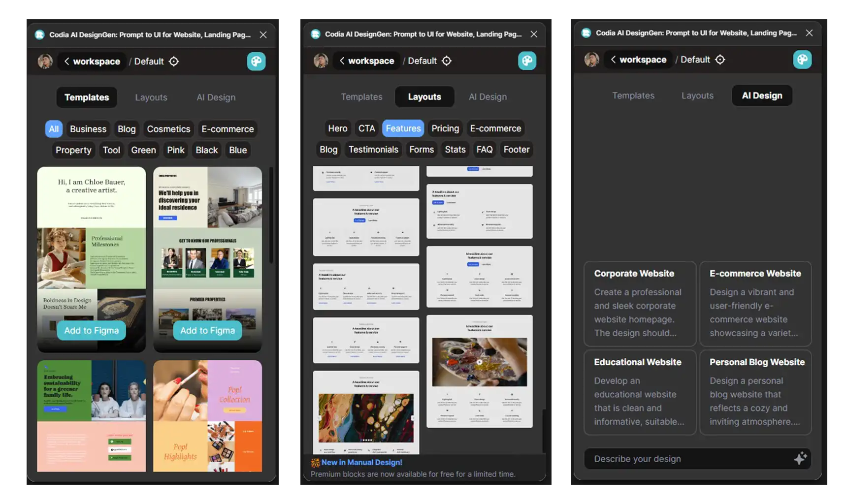Select the Pop Collection cosmetics template thumbnail

tap(207, 416)
